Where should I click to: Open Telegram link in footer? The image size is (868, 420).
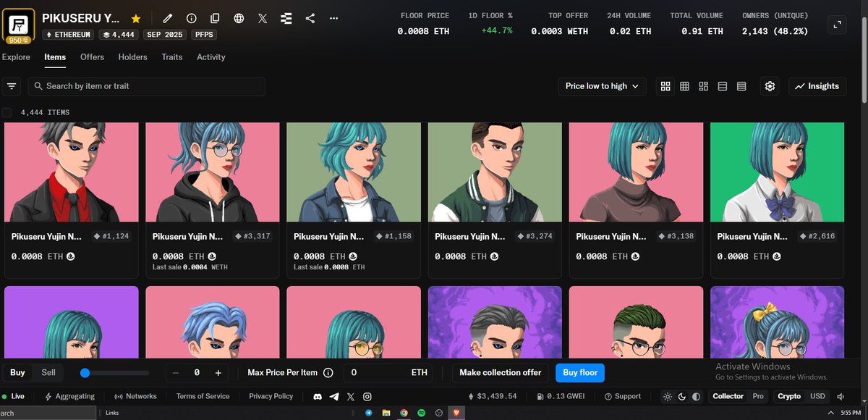point(334,397)
